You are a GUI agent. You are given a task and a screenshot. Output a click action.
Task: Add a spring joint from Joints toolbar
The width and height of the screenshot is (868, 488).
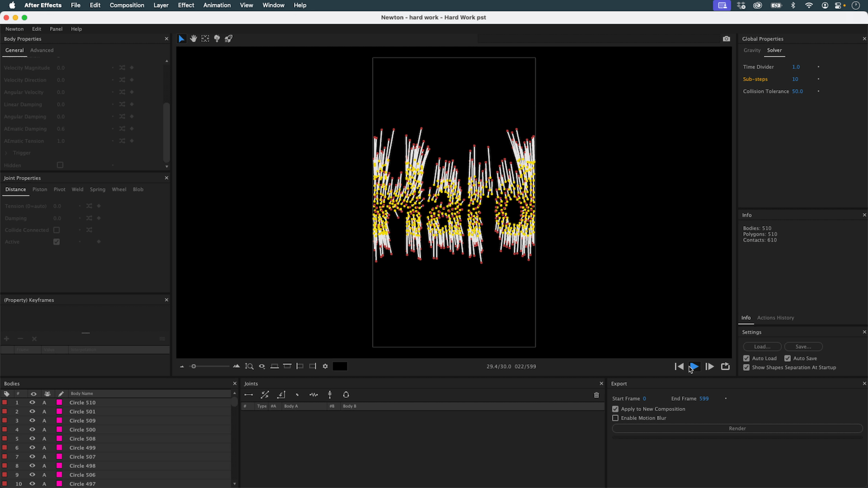314,395
